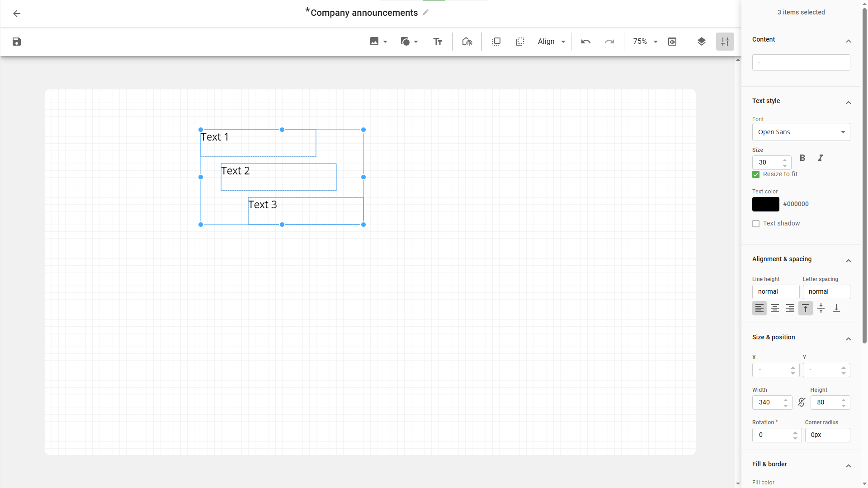
Task: Align text right
Action: point(790,308)
